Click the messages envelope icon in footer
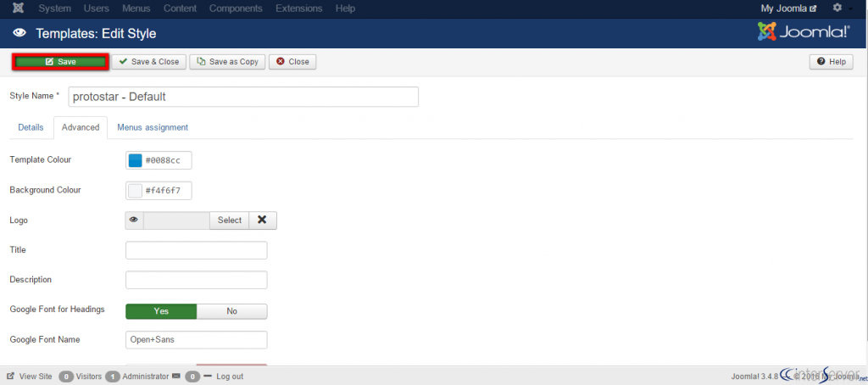 [176, 377]
